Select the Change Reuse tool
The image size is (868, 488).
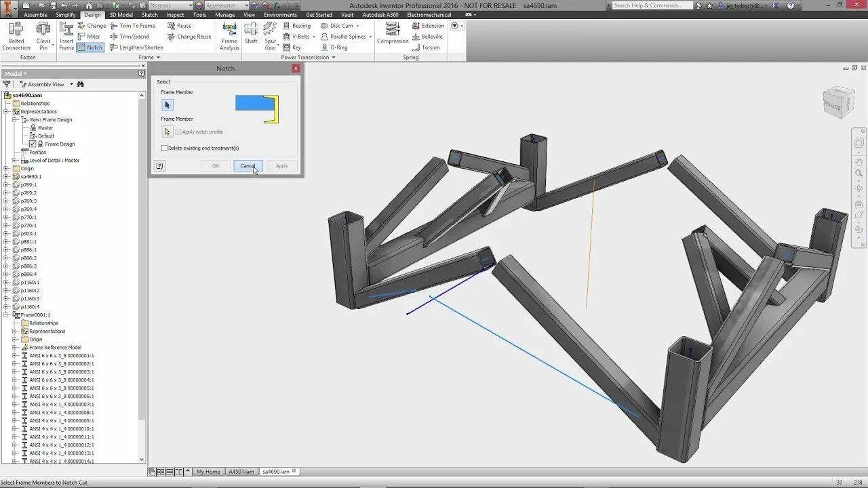tap(189, 37)
